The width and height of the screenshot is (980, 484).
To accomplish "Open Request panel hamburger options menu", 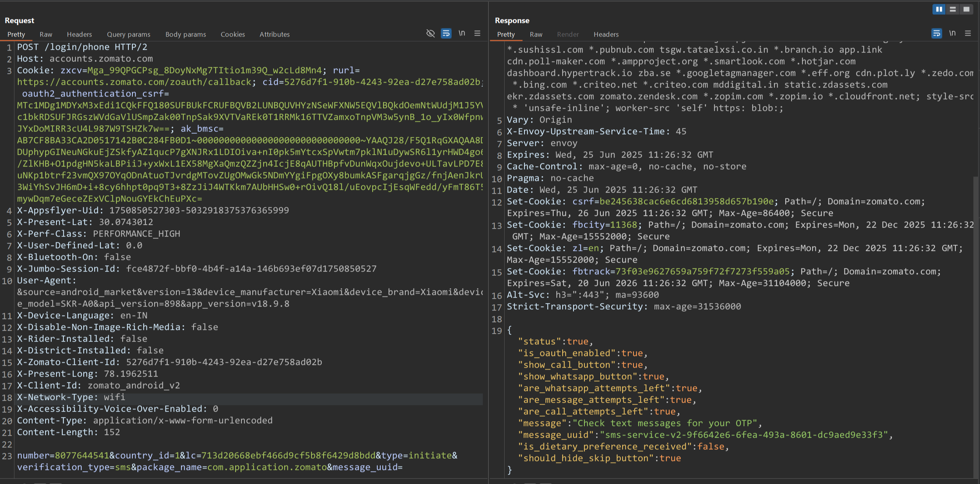I will (x=477, y=33).
